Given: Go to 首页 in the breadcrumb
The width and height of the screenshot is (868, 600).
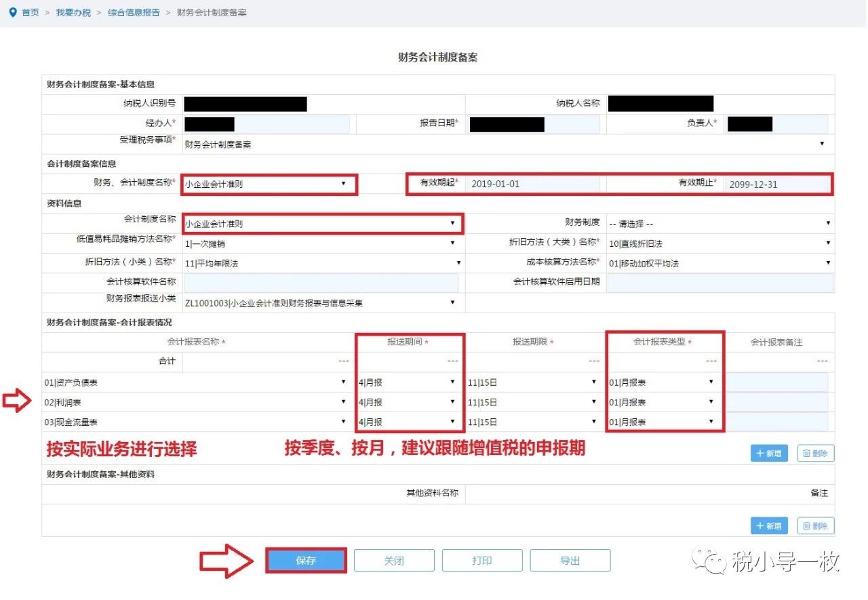Looking at the screenshot, I should pos(31,13).
